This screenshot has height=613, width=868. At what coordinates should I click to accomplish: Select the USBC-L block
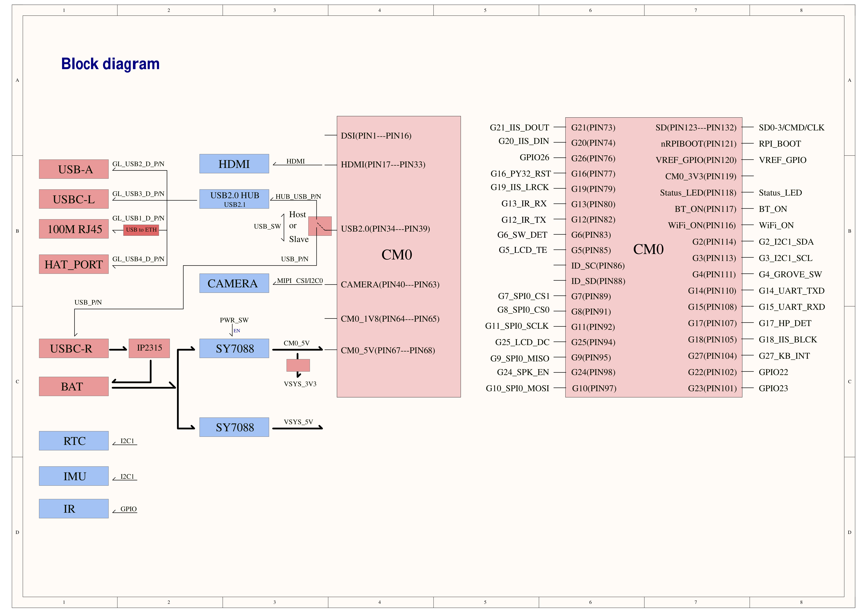(x=74, y=199)
